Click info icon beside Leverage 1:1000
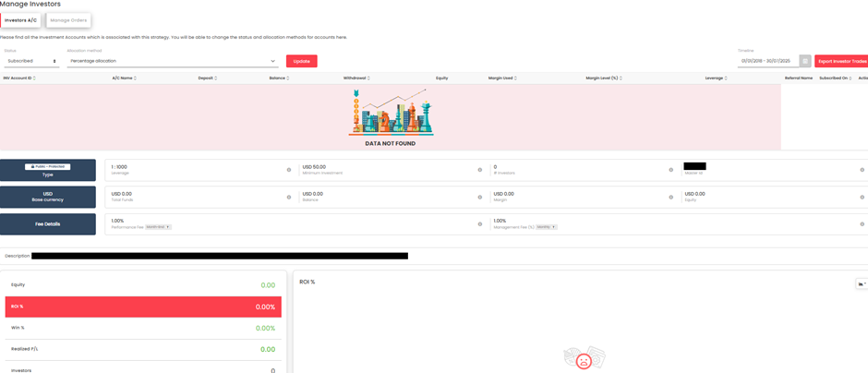This screenshot has width=868, height=373. (x=289, y=170)
